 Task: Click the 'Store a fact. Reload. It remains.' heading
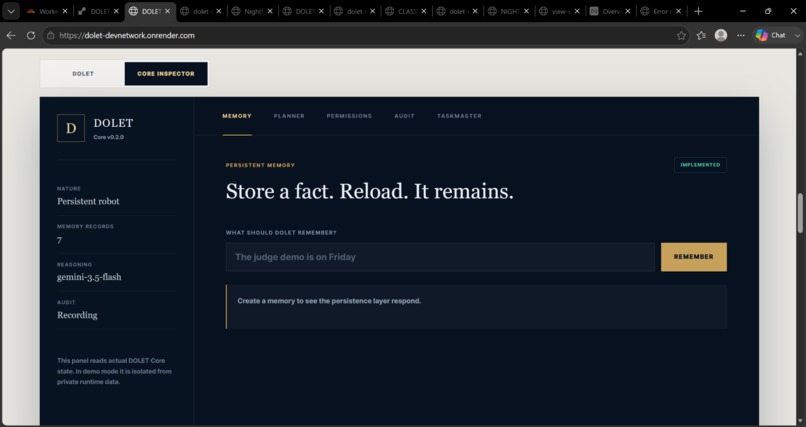pyautogui.click(x=370, y=191)
